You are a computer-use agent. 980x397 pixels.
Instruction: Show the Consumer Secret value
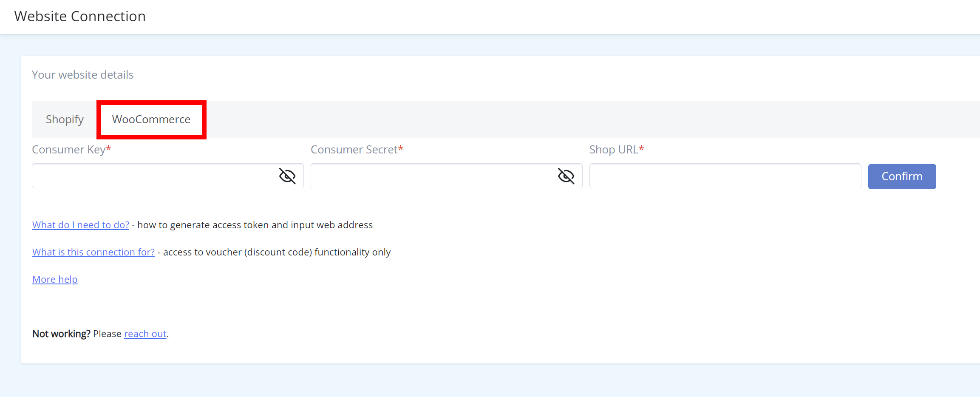coord(566,176)
